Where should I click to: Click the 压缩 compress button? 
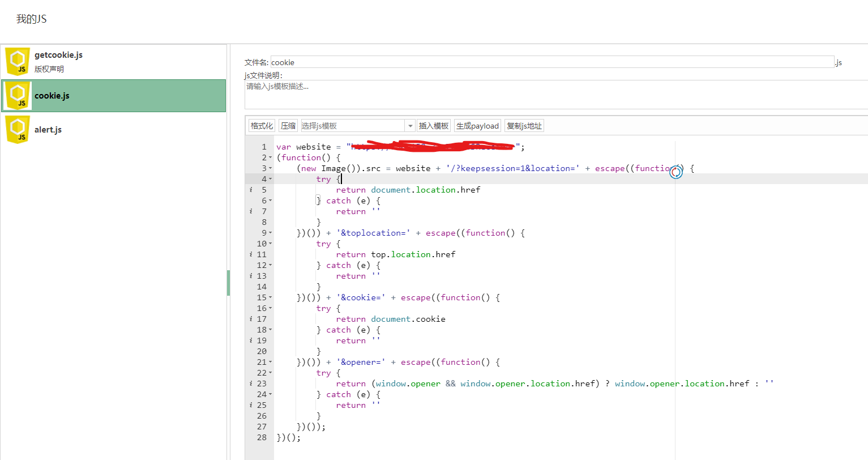point(288,126)
